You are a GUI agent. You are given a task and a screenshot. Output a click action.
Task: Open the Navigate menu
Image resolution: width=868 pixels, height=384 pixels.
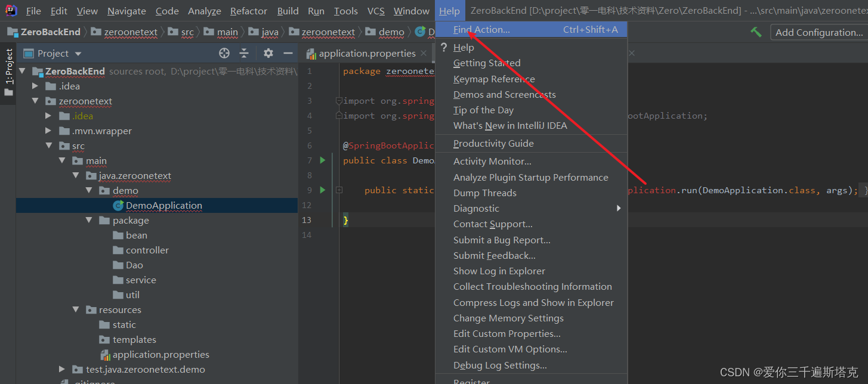126,11
